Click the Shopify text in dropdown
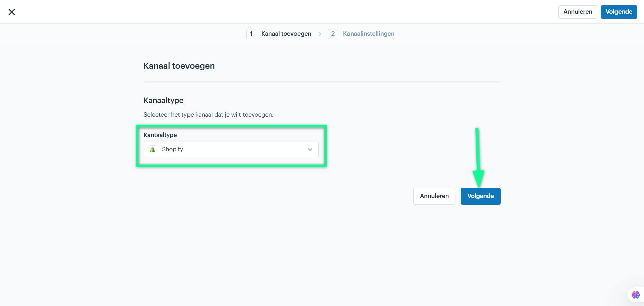644x306 pixels. coord(172,149)
